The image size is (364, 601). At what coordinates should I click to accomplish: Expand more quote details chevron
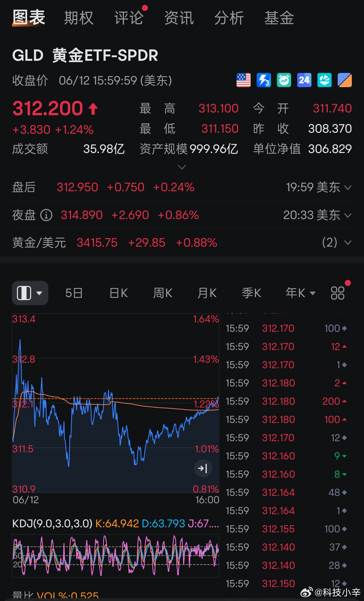coord(182,167)
